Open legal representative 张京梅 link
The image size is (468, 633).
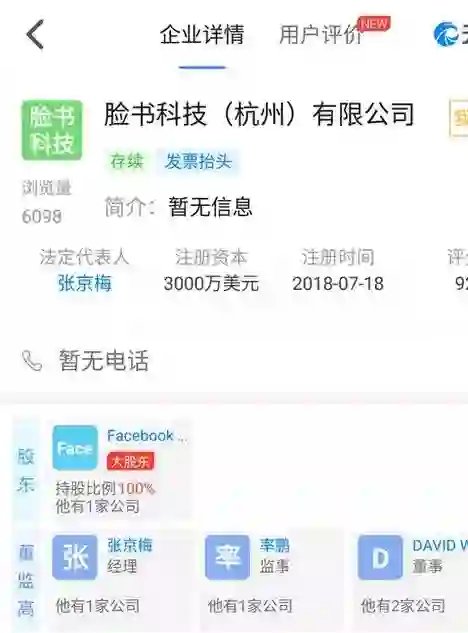(84, 283)
